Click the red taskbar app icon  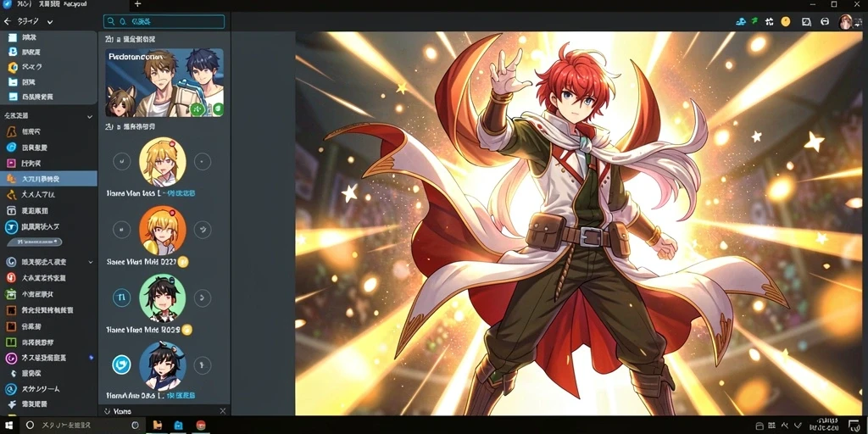coord(201,426)
